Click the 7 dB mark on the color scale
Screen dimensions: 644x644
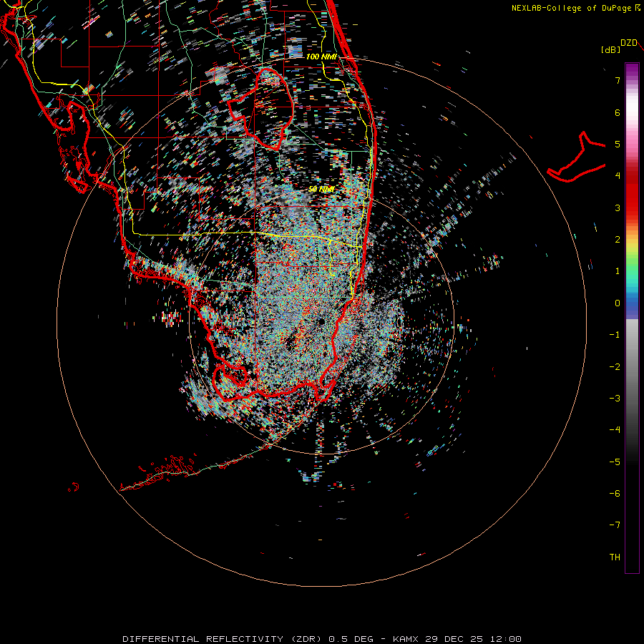click(x=618, y=80)
